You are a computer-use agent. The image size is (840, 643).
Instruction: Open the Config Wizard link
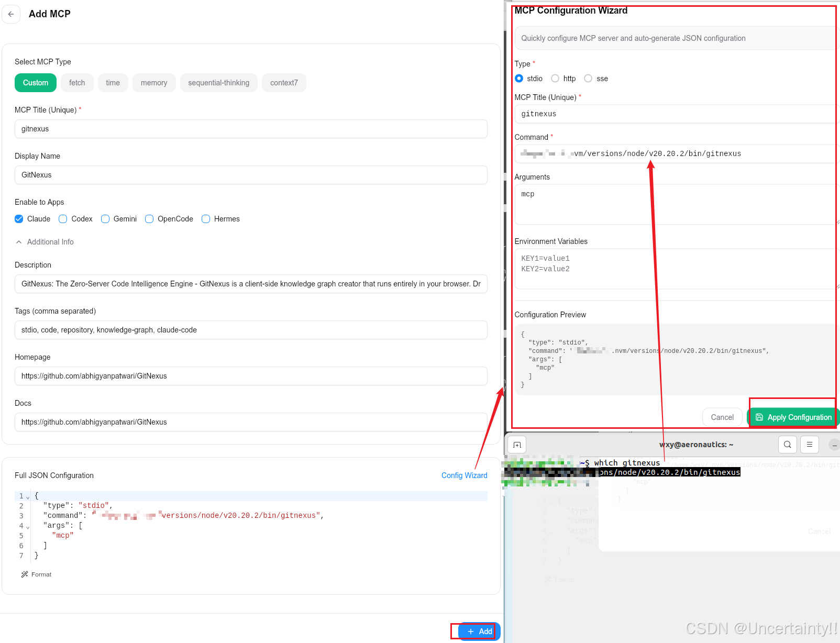(x=464, y=475)
